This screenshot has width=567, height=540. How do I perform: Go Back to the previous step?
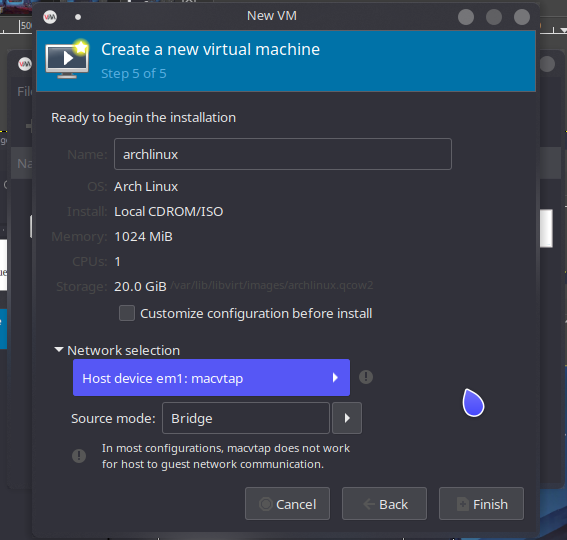pos(384,504)
